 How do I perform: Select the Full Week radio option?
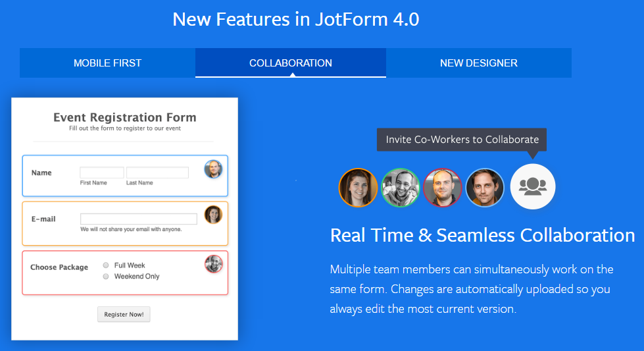coord(106,265)
